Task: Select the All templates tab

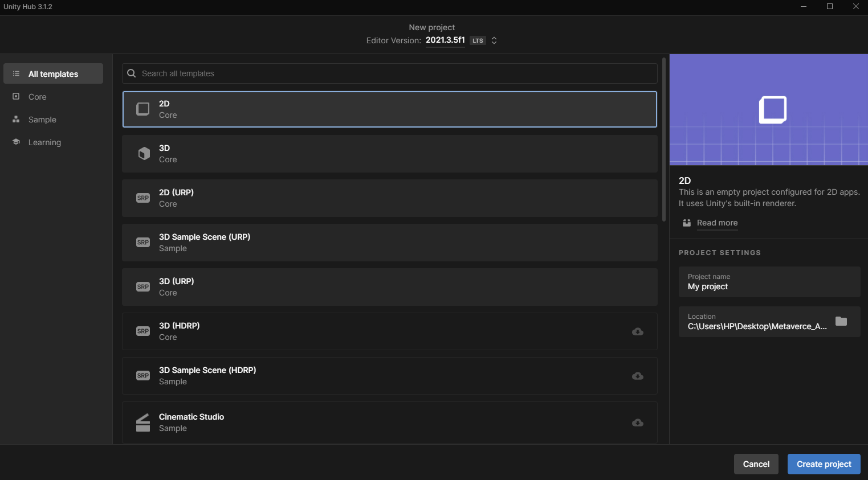Action: click(x=53, y=73)
